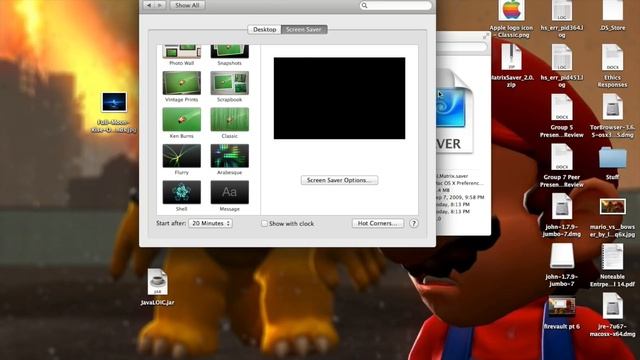Image resolution: width=640 pixels, height=360 pixels.
Task: Click the Show All button
Action: pyautogui.click(x=187, y=5)
